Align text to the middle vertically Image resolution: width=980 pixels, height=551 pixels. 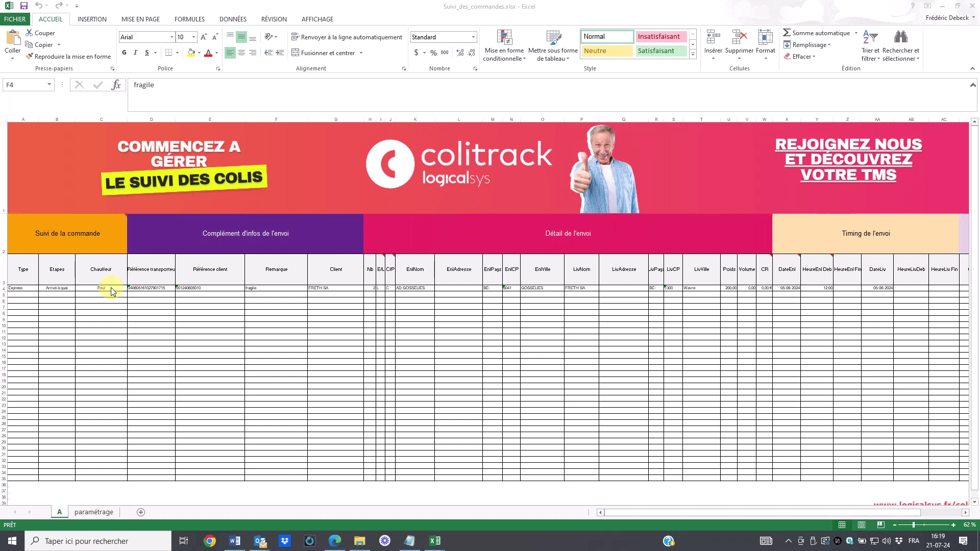coord(241,37)
